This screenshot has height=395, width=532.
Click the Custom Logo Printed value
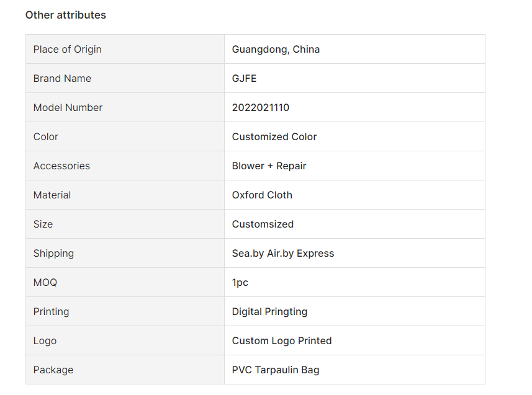[282, 341]
